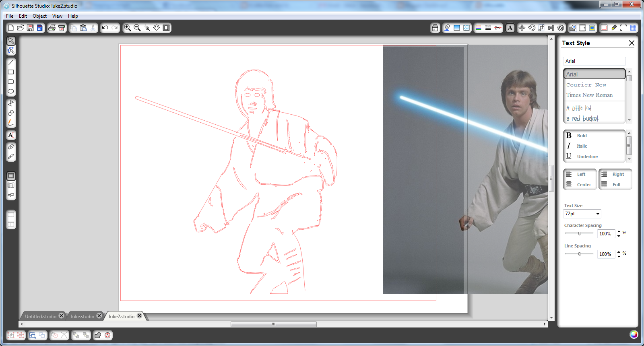Select the Rectangle drawing tool

click(x=11, y=72)
